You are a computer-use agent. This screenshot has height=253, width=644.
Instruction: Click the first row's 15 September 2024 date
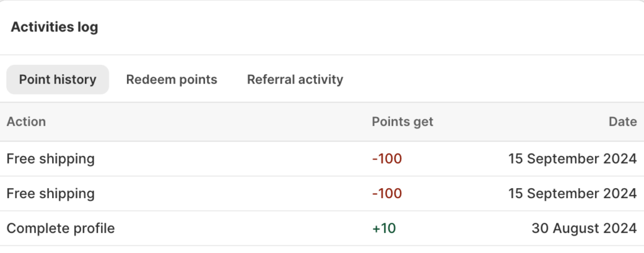[572, 159]
